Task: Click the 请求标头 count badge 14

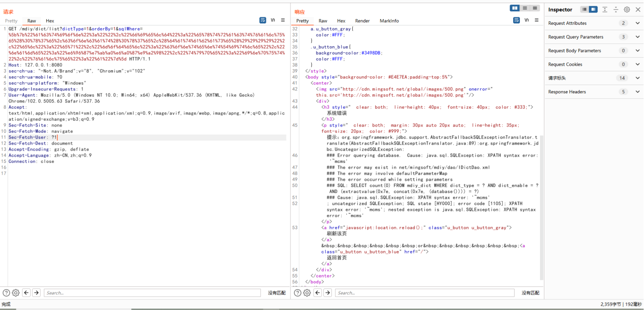Action: (622, 78)
